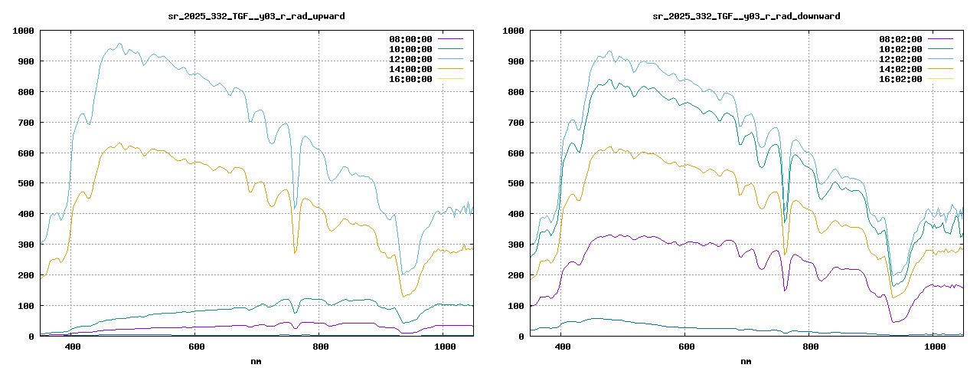This screenshot has height=368, width=980.
Task: Click the 600 x-axis tick on right chart
Action: [x=686, y=347]
